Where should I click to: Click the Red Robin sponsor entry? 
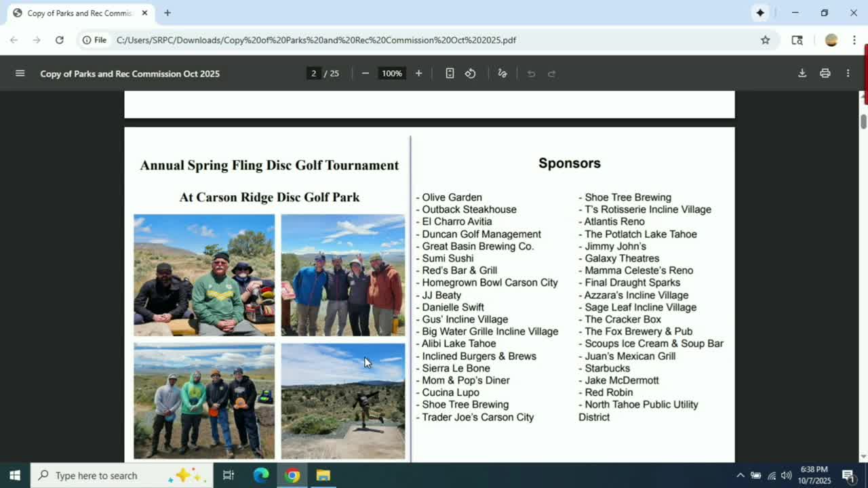tap(606, 392)
